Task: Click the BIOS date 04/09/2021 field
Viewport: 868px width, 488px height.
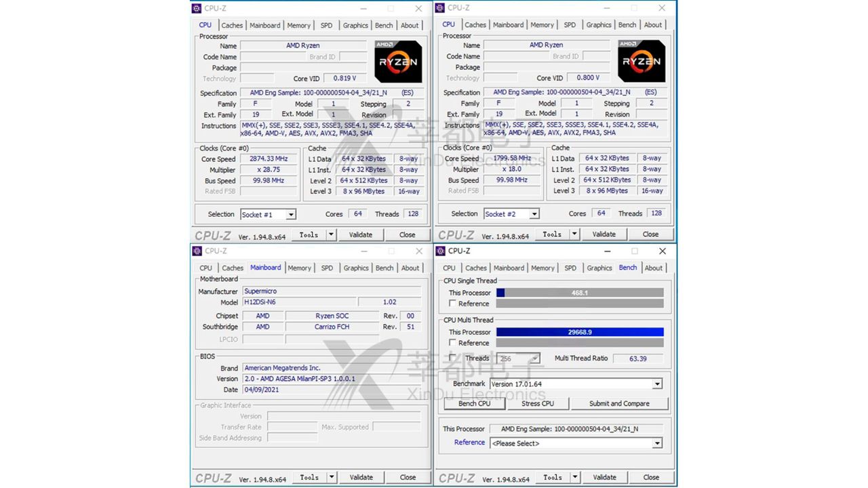Action: (x=331, y=390)
